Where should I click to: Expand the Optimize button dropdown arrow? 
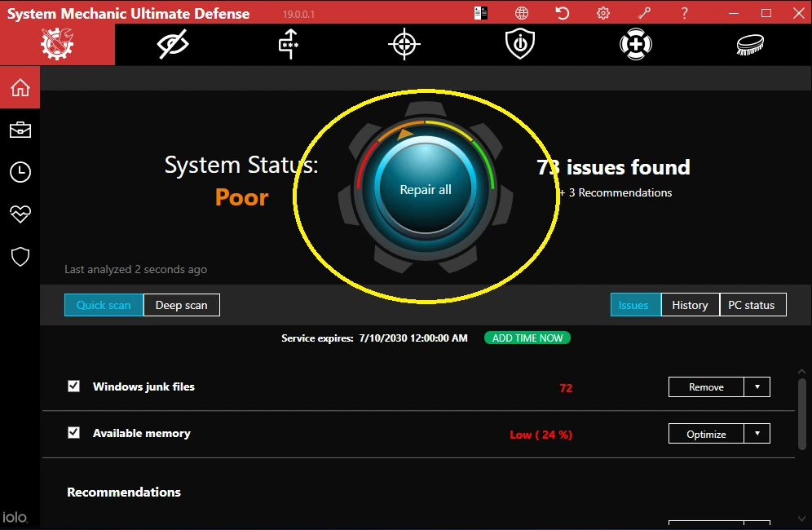tap(757, 434)
